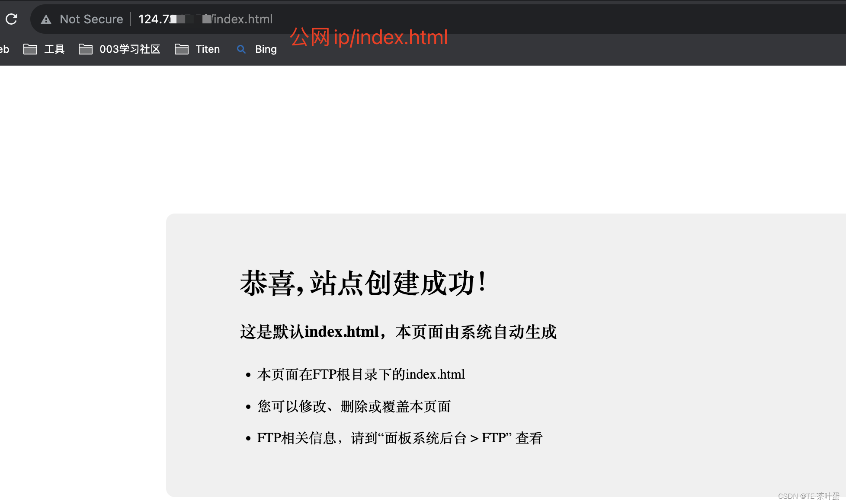Click the heading 恭喜, 站点创建成功!
846x504 pixels.
(364, 283)
